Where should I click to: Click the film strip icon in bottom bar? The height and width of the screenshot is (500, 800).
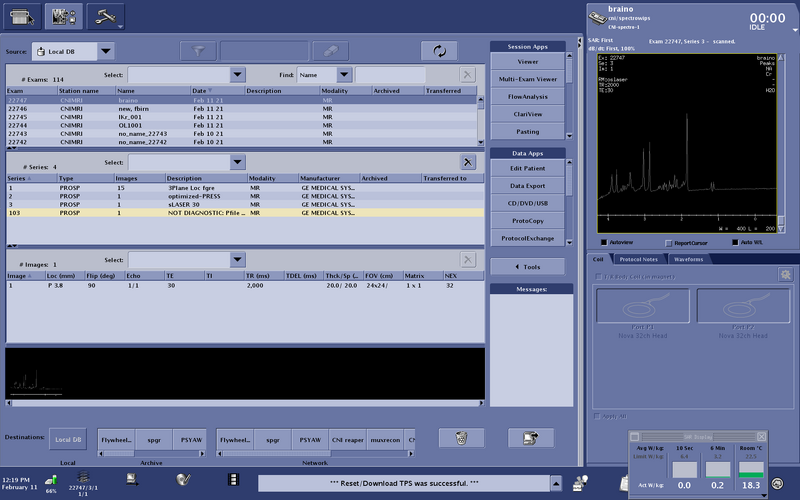[233, 479]
